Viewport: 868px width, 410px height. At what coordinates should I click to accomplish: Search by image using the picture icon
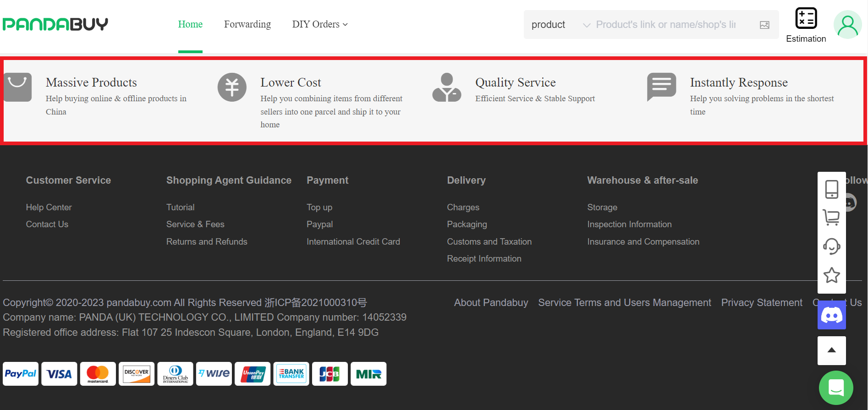(x=764, y=25)
